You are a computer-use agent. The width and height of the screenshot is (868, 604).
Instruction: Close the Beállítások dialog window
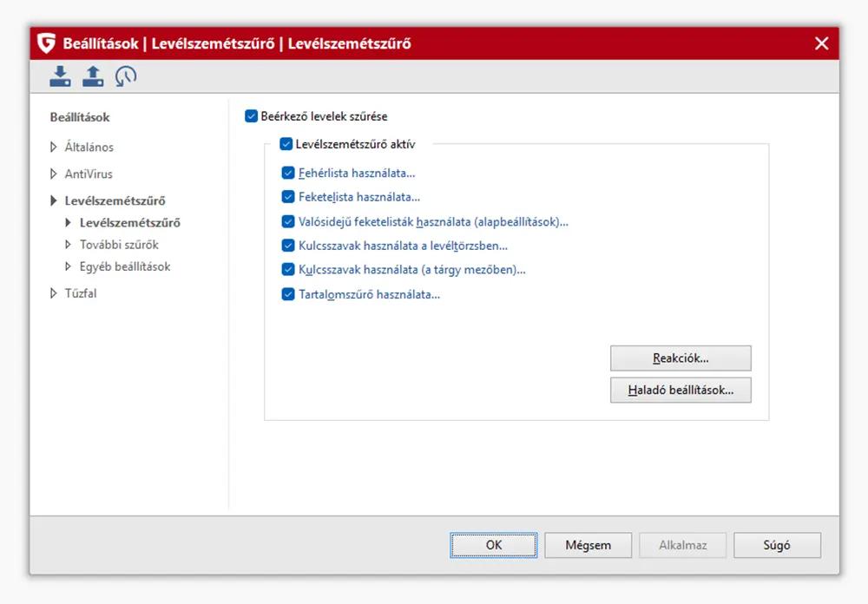(x=821, y=43)
